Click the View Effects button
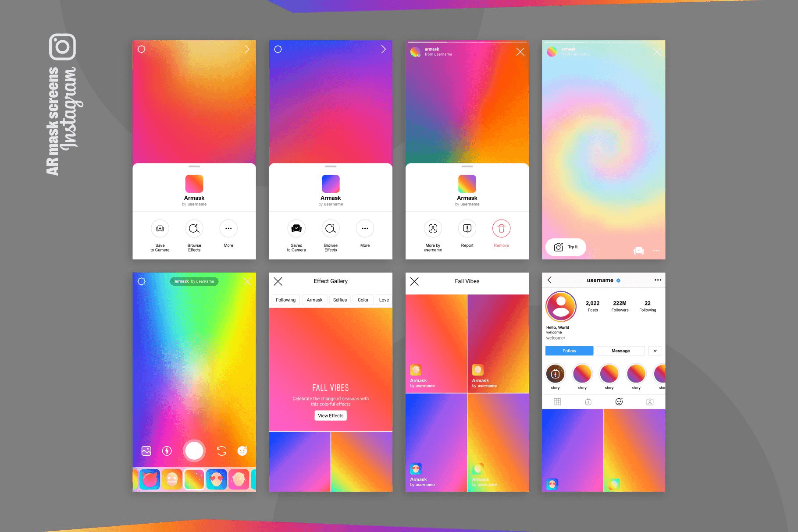This screenshot has width=798, height=532. [x=331, y=416]
